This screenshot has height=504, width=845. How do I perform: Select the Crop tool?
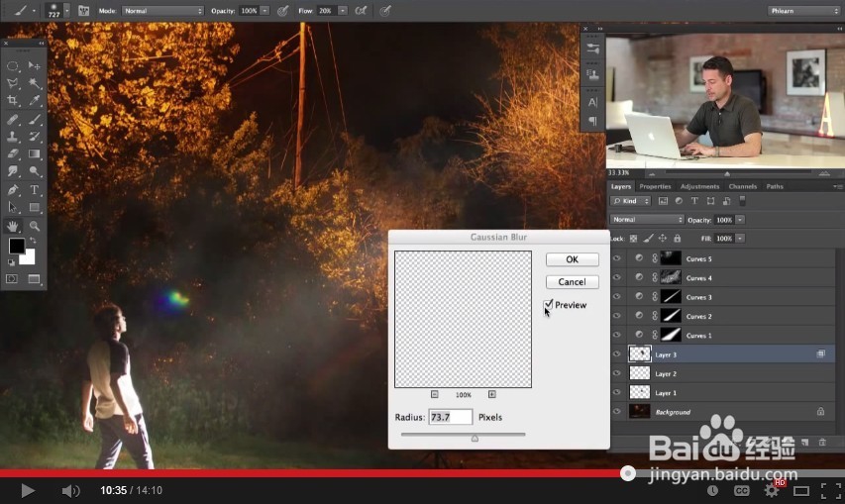pyautogui.click(x=13, y=100)
